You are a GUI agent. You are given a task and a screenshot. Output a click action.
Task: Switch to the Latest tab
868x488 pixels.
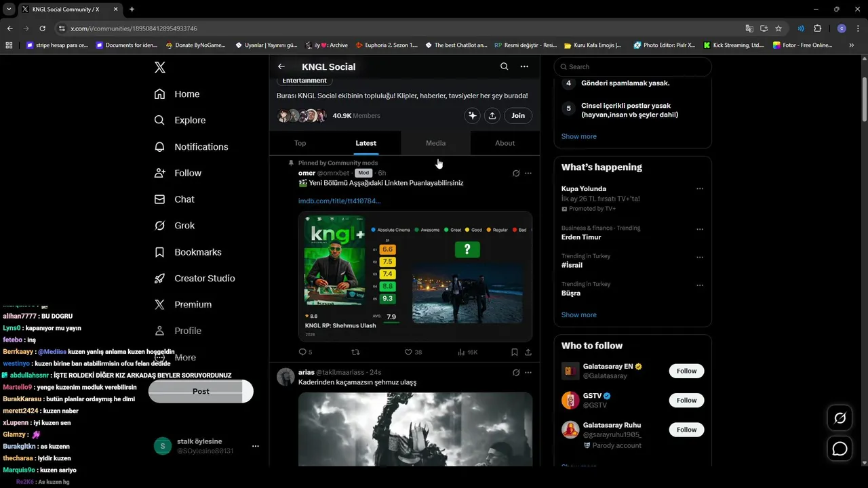click(x=366, y=143)
